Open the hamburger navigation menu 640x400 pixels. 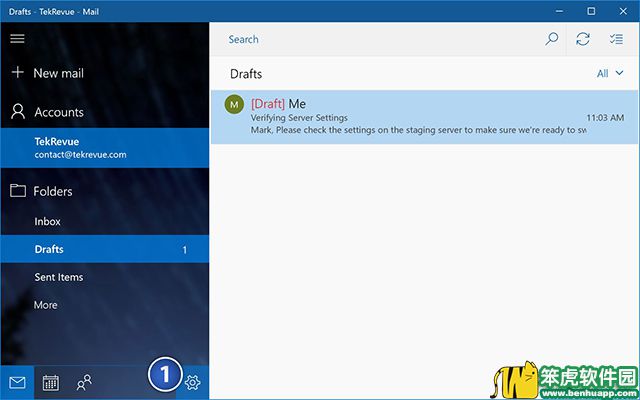click(17, 39)
